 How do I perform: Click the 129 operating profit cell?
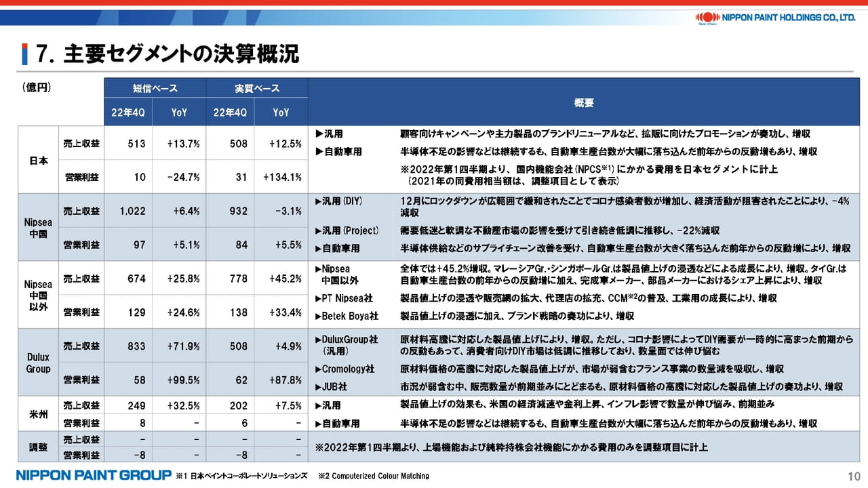coord(128,312)
